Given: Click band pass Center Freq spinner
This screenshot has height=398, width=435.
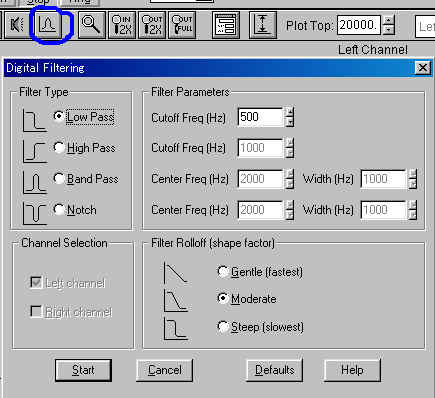Looking at the screenshot, I should [x=290, y=179].
